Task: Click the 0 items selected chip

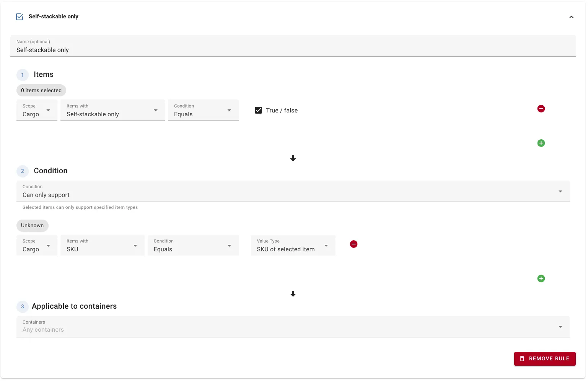Action: 41,90
